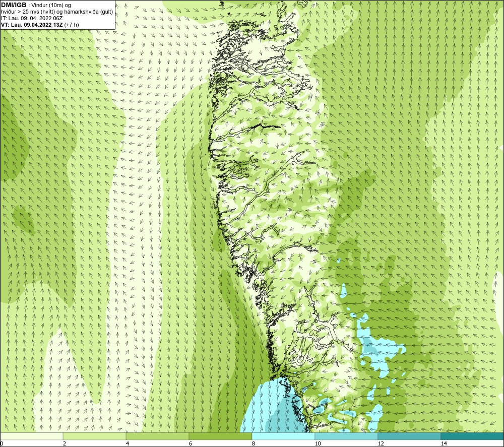Screen dimensions: 504x447
Task: Click the '(+7 h)' forecast offset text
Action: pyautogui.click(x=72, y=25)
